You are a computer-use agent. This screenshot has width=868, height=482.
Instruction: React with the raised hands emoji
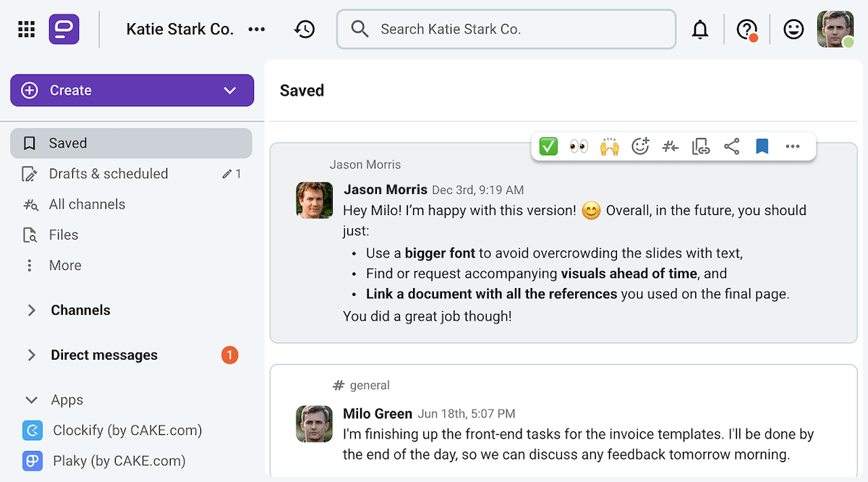pos(610,145)
